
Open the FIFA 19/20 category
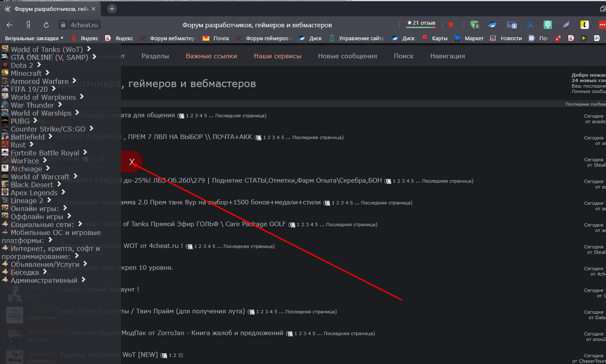pyautogui.click(x=29, y=89)
